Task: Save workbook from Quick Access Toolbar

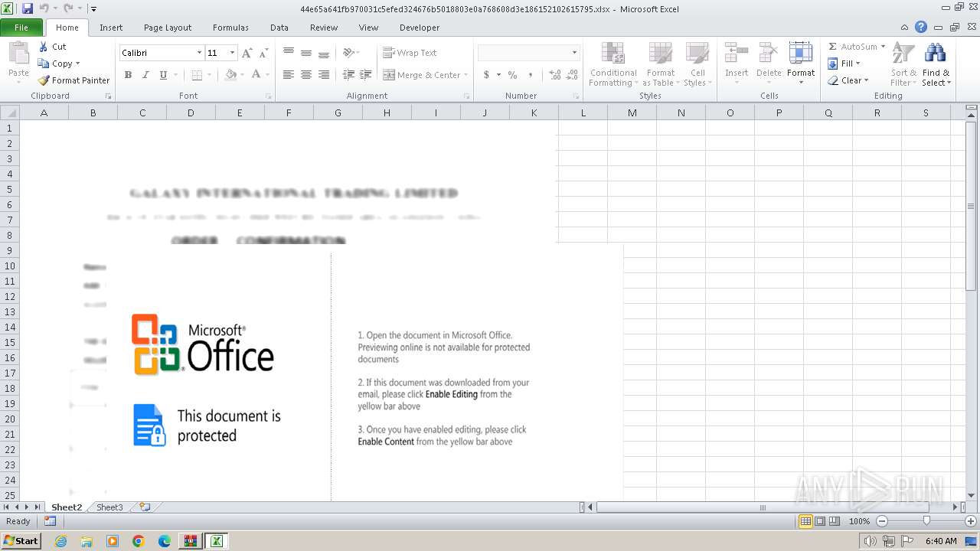Action: click(x=28, y=8)
